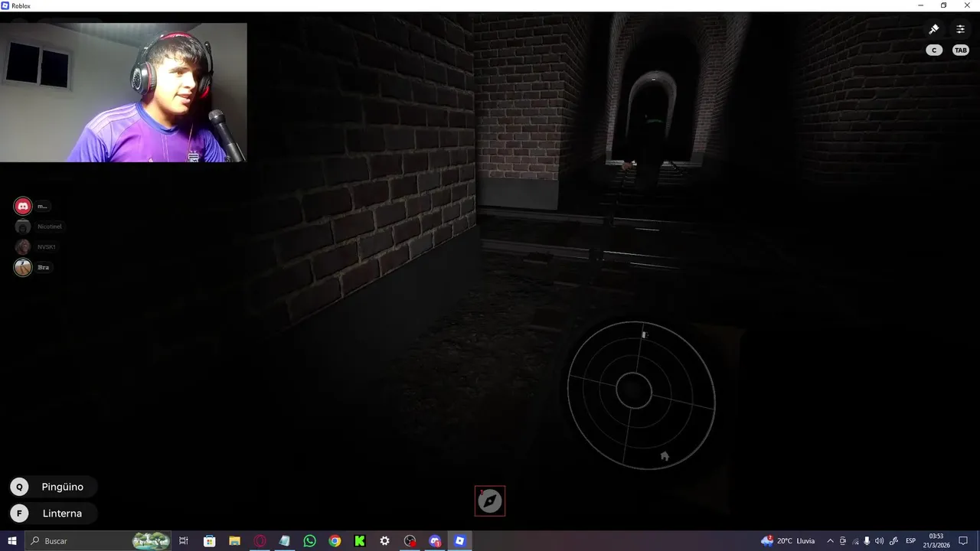Click the Meet Now camera tray icon
Viewport: 980px width, 551px height.
pyautogui.click(x=843, y=541)
